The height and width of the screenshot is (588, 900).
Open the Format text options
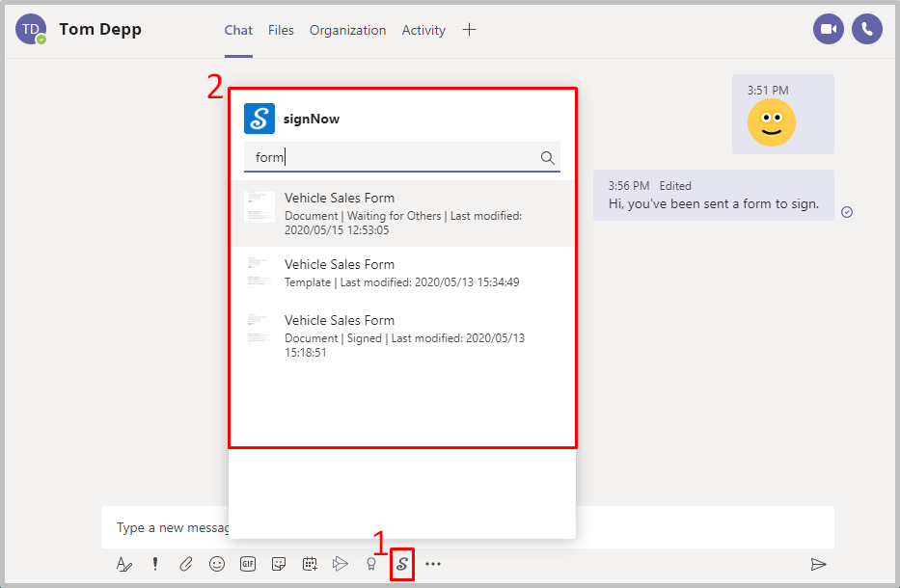coord(124,564)
